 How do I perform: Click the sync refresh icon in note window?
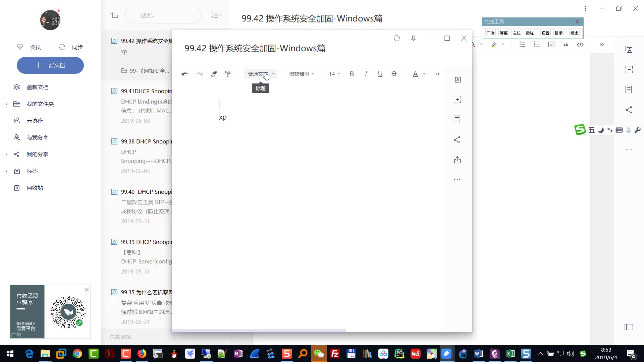coord(397,38)
